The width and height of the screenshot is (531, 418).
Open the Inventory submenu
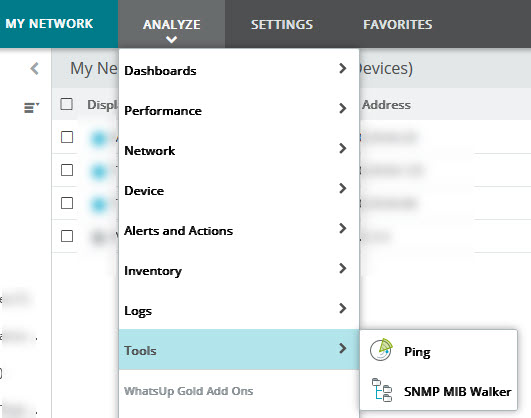point(239,270)
